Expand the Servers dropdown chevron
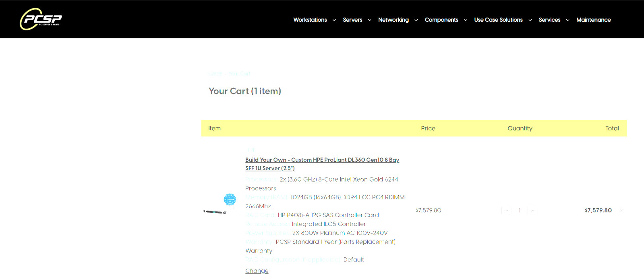The height and width of the screenshot is (280, 644). (369, 20)
